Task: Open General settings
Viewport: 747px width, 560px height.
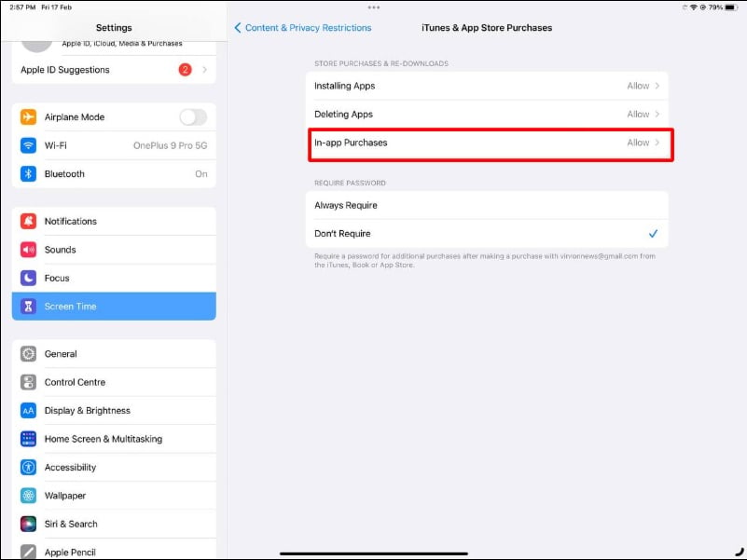Action: [x=114, y=354]
